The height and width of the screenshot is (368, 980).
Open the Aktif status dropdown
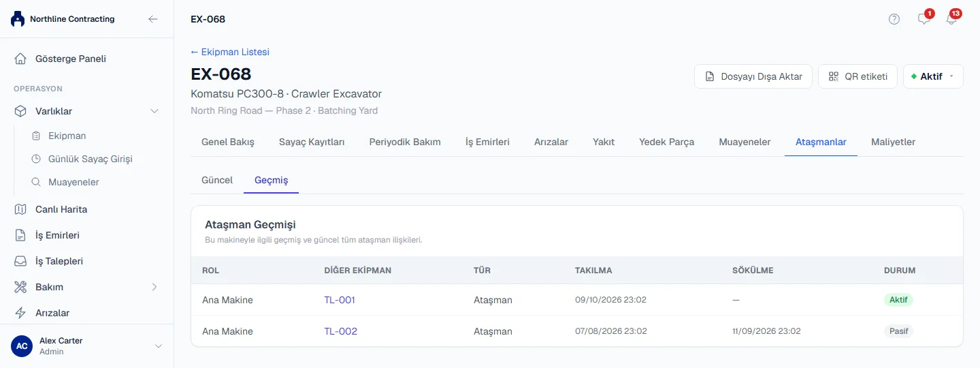(x=933, y=76)
